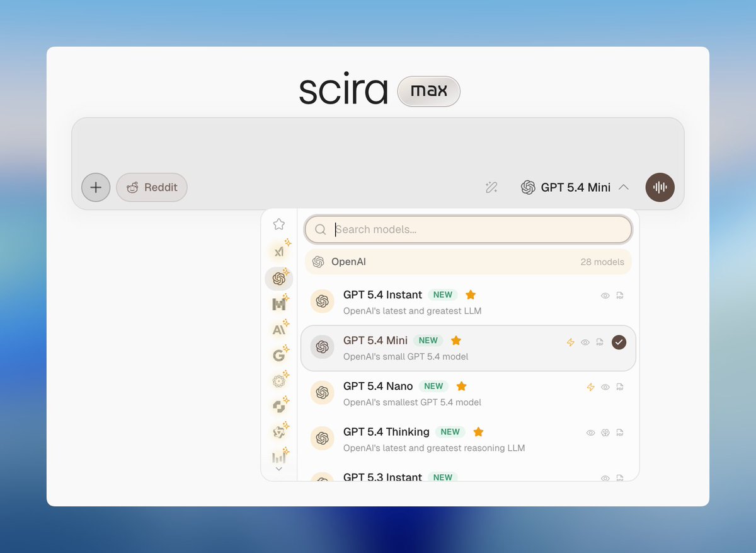Click the Reddit search mode button
756x553 pixels.
pos(152,187)
